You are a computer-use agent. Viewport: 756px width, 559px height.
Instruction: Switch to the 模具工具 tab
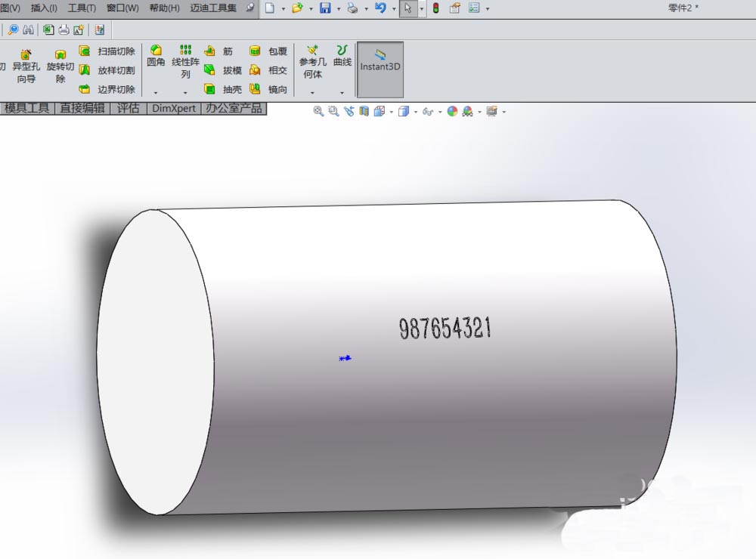click(x=27, y=109)
